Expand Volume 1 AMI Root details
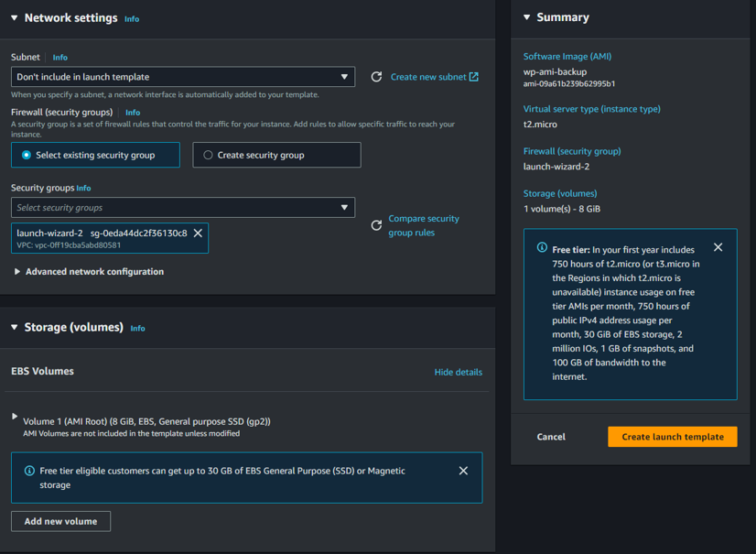The height and width of the screenshot is (554, 756). (x=14, y=415)
